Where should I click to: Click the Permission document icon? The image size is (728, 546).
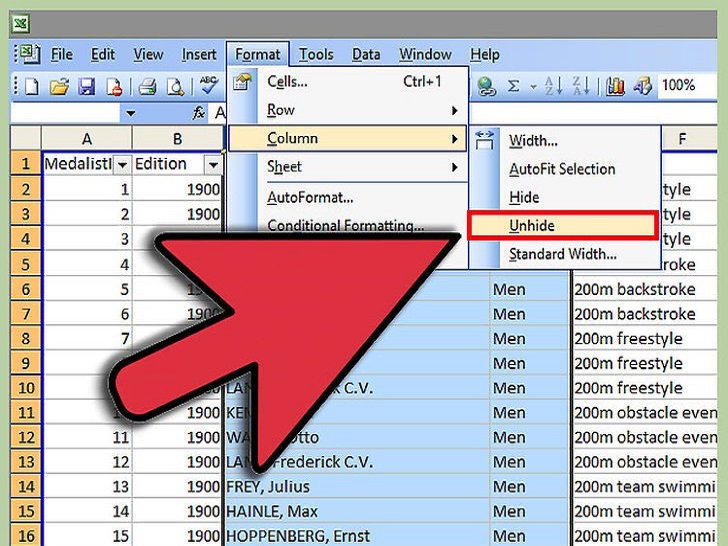tap(114, 86)
